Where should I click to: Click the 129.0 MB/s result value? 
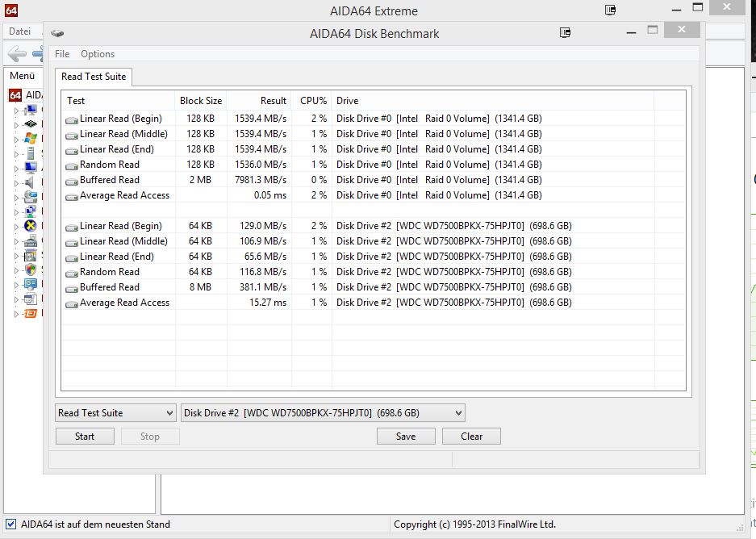pos(263,226)
